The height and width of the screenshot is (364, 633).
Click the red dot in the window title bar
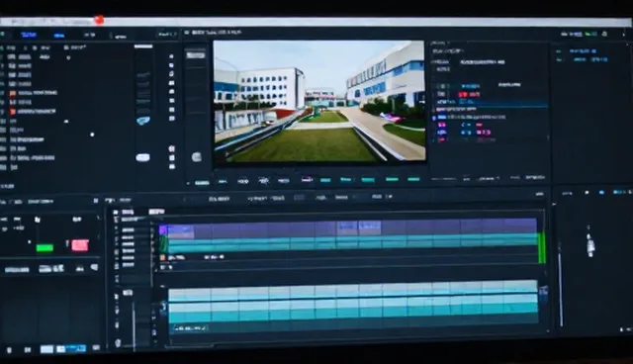coord(99,20)
